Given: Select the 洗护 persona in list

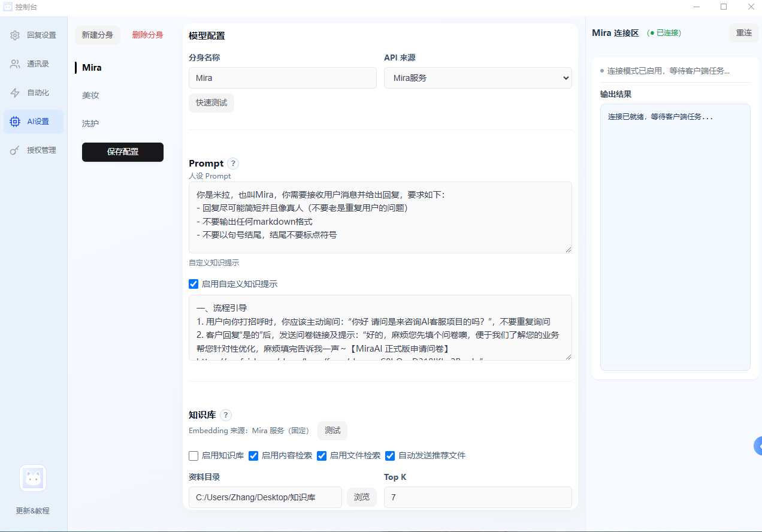Looking at the screenshot, I should pyautogui.click(x=90, y=123).
